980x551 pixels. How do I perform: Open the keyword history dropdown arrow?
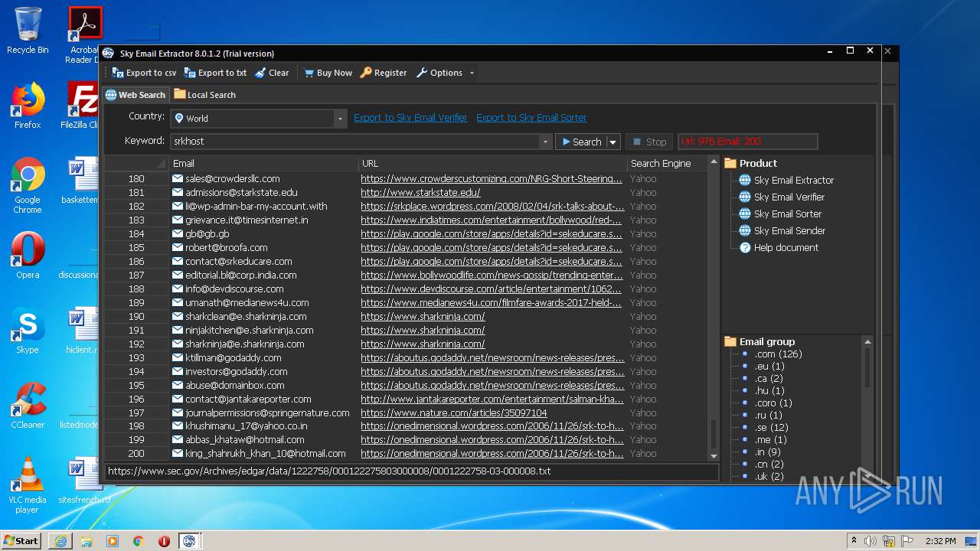(x=545, y=142)
